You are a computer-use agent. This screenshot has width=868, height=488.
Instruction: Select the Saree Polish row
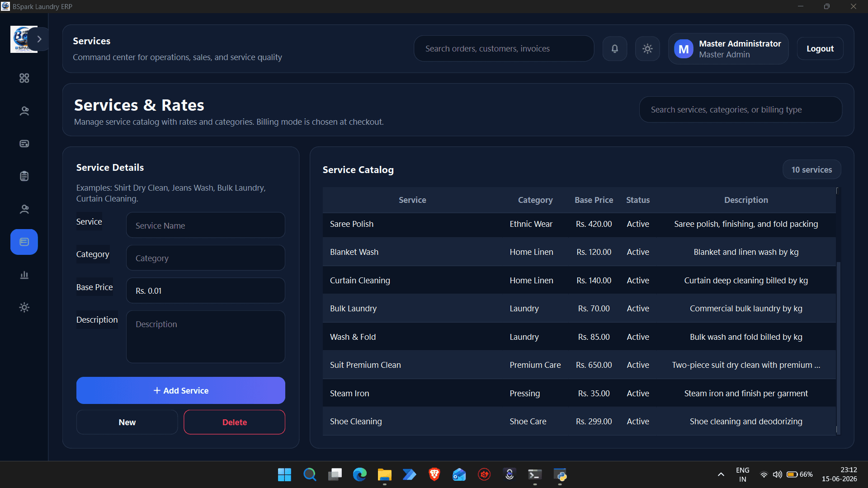(x=579, y=224)
